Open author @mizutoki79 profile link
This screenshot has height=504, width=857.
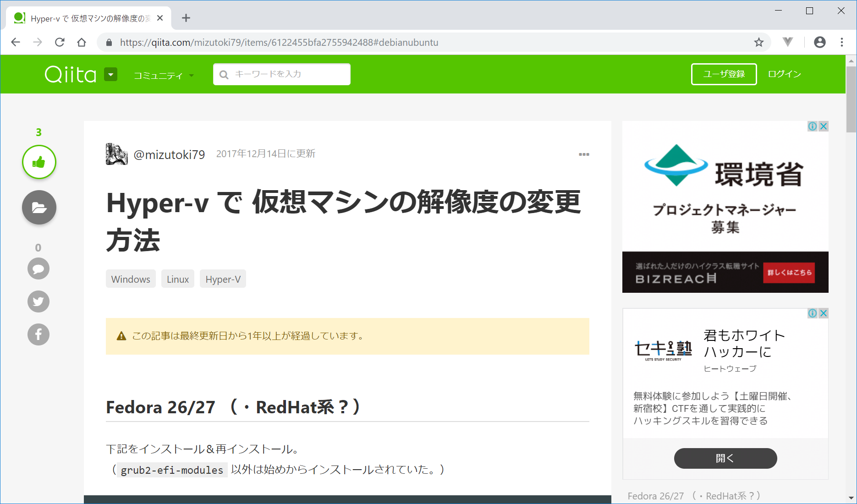(169, 155)
